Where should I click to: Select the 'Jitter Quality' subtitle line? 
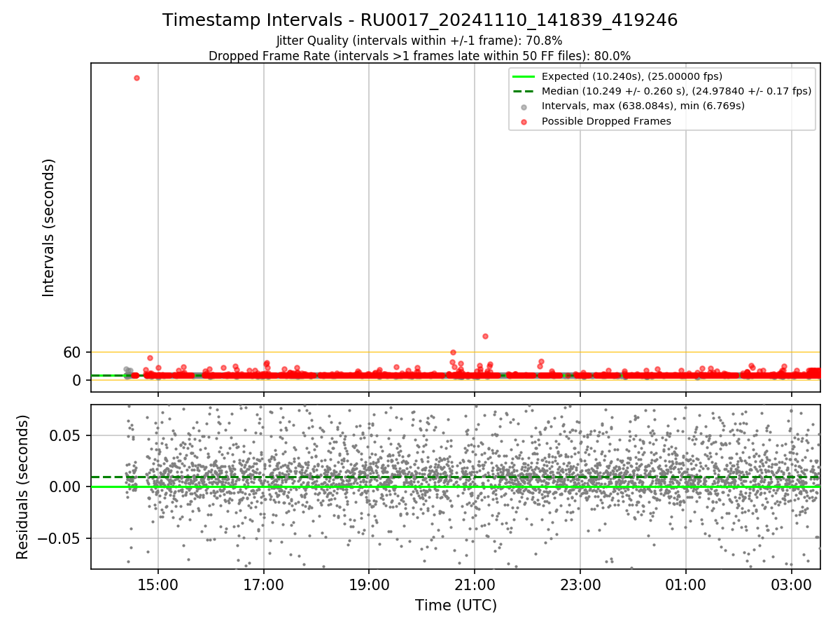pyautogui.click(x=420, y=41)
